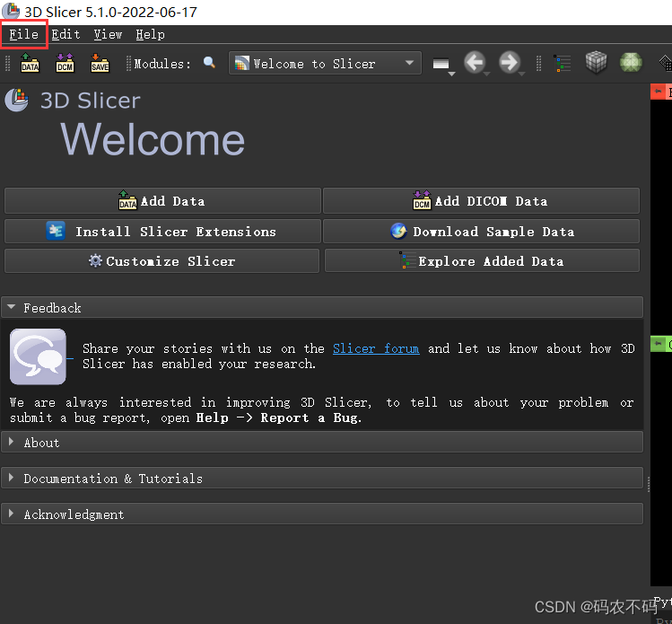This screenshot has height=624, width=672.
Task: Open the Slicer forum link
Action: pos(375,348)
